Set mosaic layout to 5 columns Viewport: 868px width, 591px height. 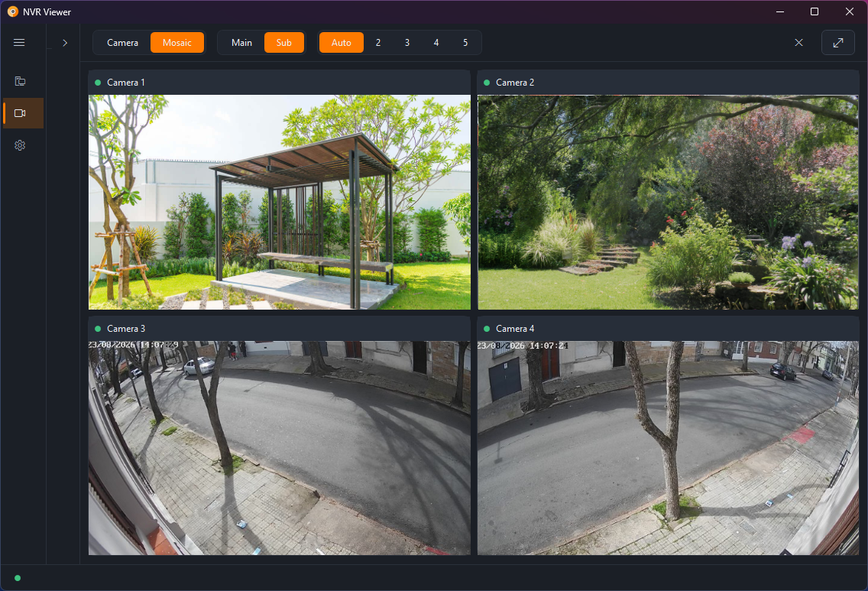tap(465, 43)
